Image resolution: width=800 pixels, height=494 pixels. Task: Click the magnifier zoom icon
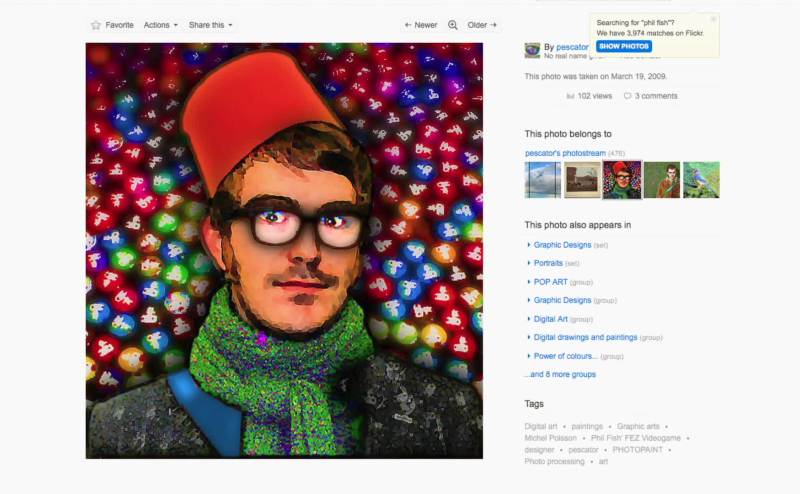pos(452,25)
